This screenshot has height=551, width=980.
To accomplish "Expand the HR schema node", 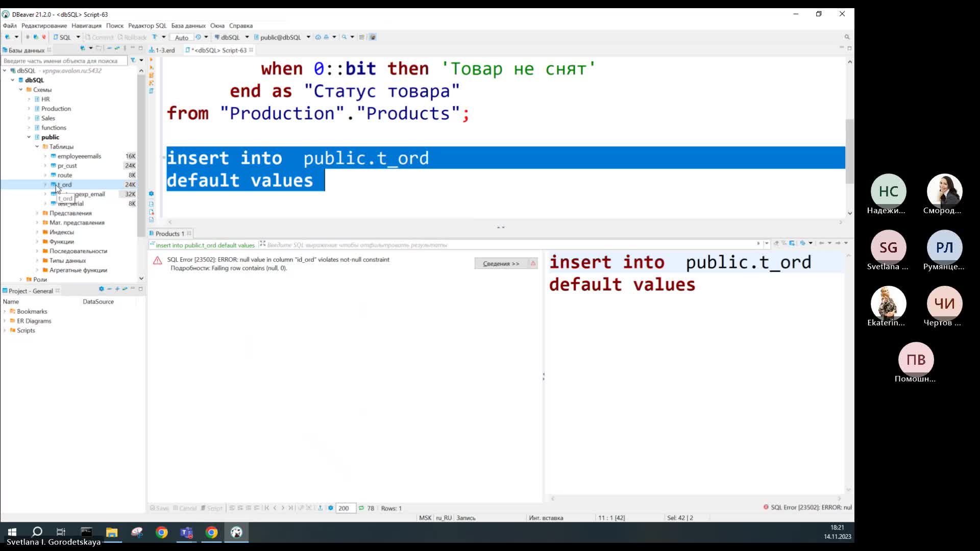I will coord(29,99).
